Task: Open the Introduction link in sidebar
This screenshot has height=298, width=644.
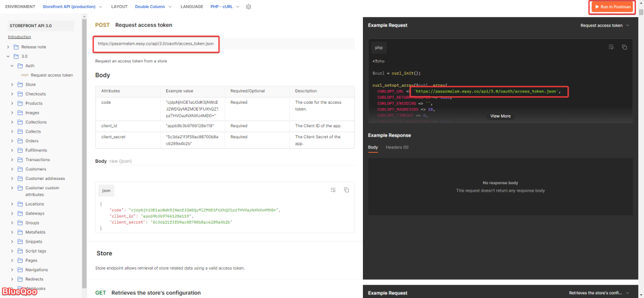Action: point(19,37)
